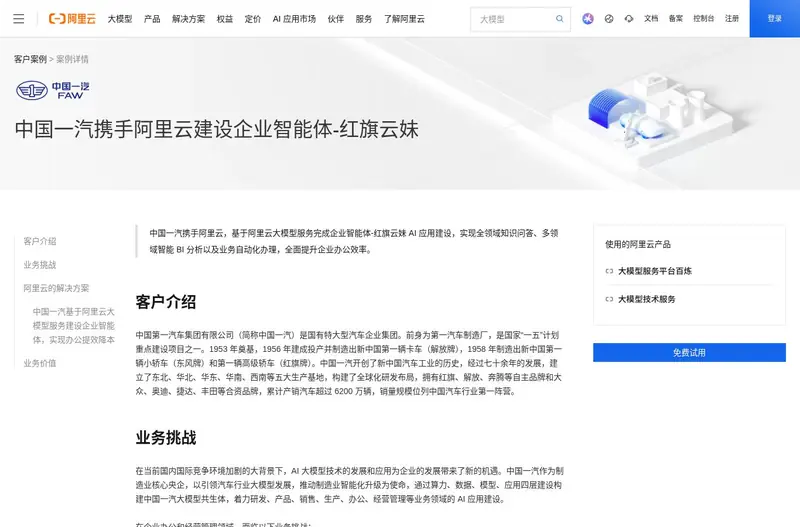The height and width of the screenshot is (527, 800).
Task: Jump to 阿里云的解决方案 in sidebar navigation
Action: tap(56, 288)
